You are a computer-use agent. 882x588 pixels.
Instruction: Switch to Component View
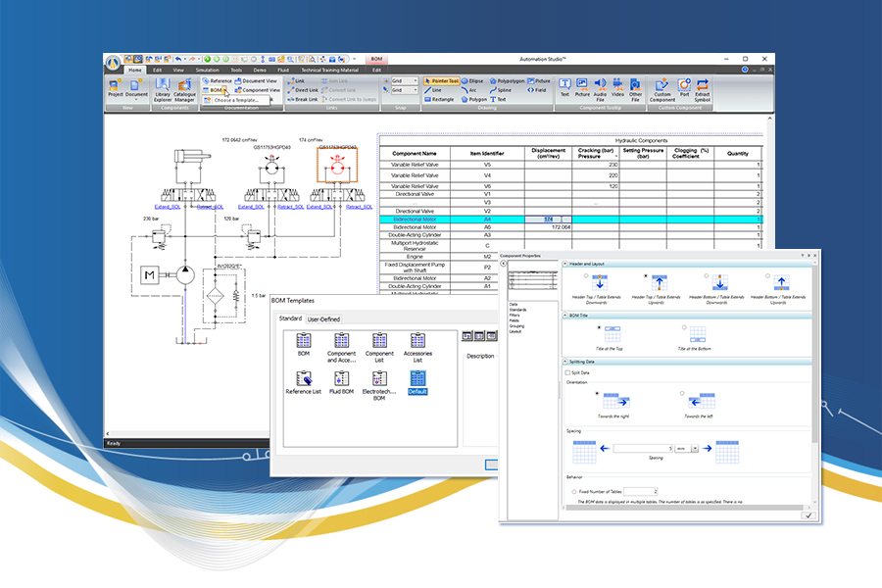(x=257, y=90)
